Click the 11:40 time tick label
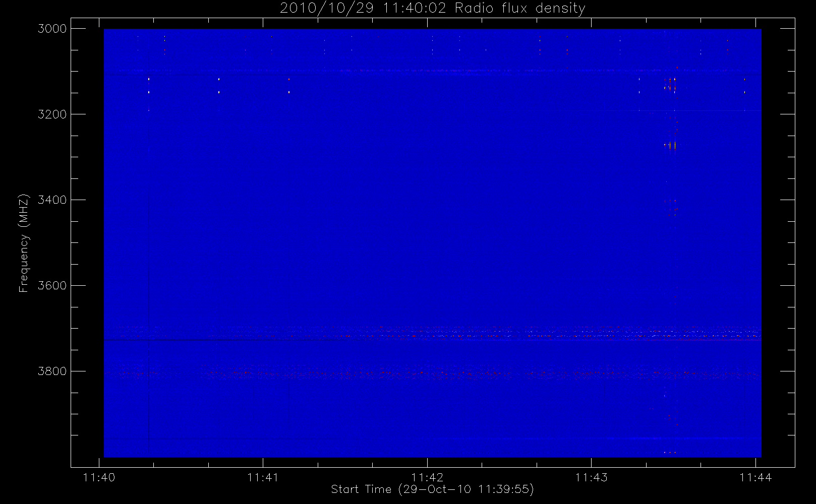816x504 pixels. pos(99,477)
